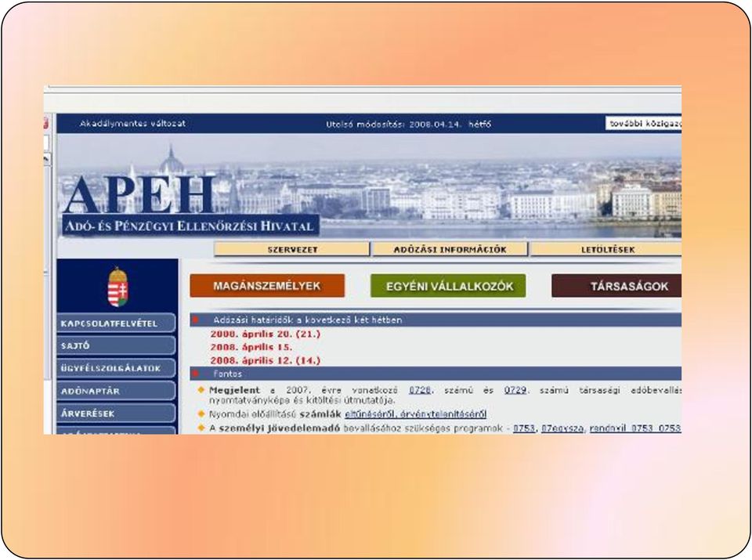Click the APEH logo banner
The image size is (752, 560).
coord(190,204)
